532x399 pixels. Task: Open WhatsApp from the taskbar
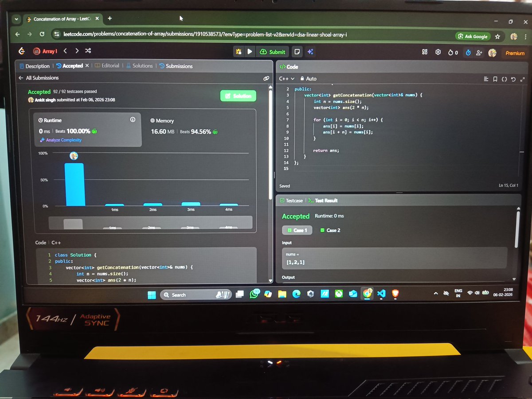[x=254, y=294]
